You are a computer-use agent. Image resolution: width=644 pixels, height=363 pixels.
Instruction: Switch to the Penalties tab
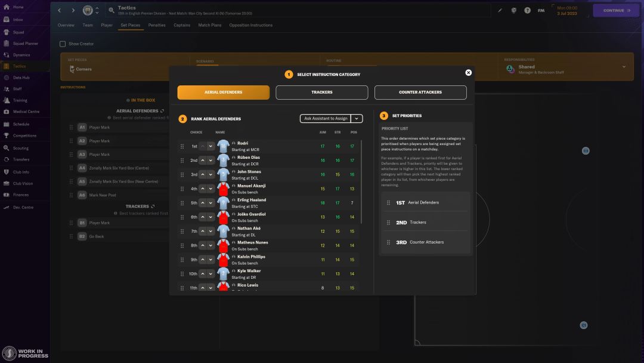pyautogui.click(x=156, y=25)
